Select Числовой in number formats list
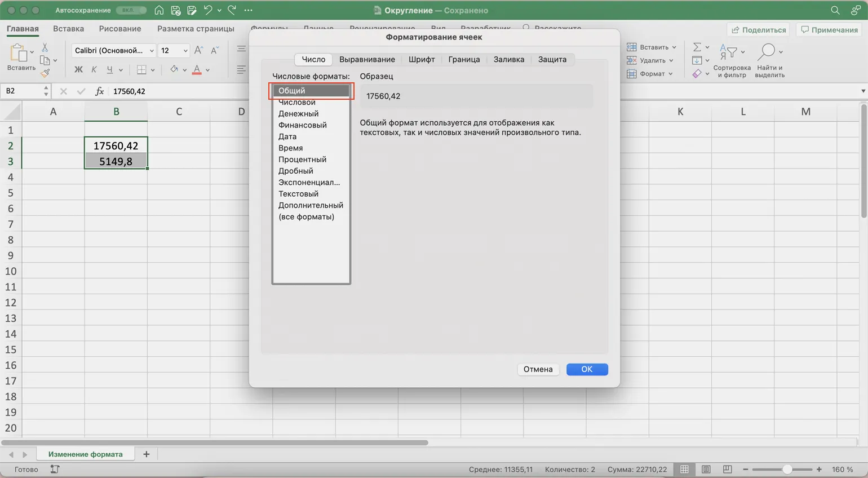This screenshot has height=478, width=868. tap(297, 102)
